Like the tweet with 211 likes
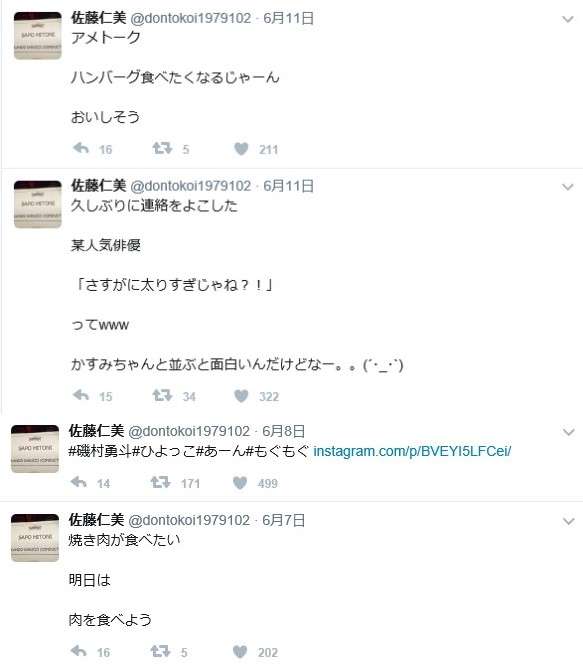 point(241,149)
